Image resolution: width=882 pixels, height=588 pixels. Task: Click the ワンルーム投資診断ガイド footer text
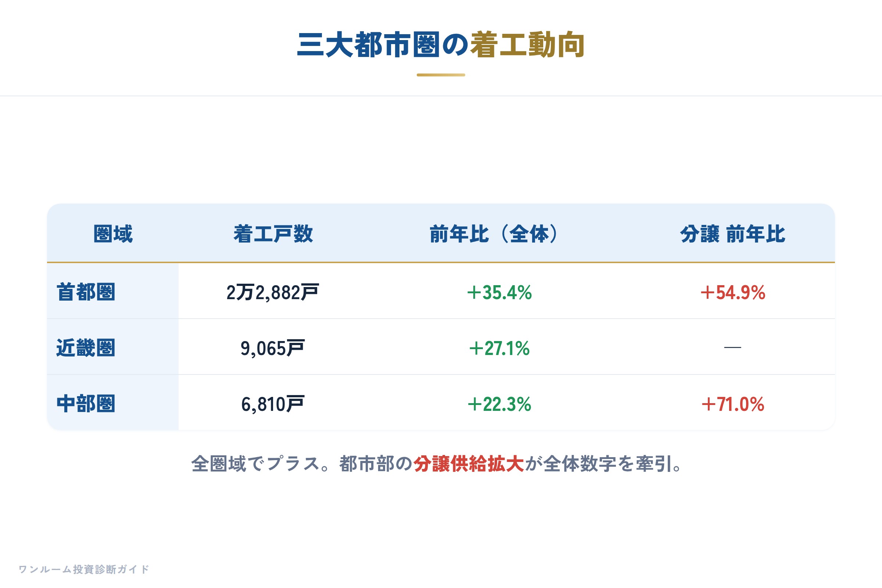point(84,569)
